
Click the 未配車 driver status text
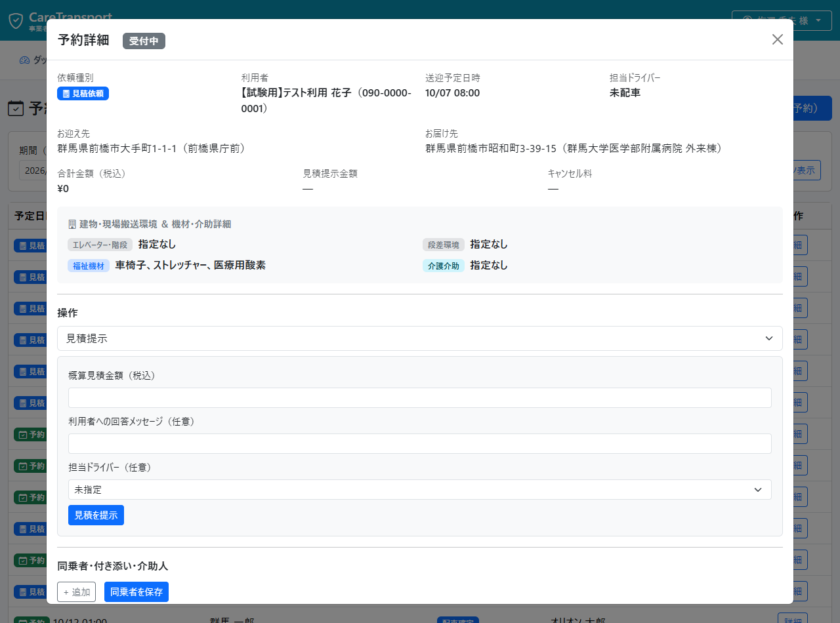pos(625,93)
